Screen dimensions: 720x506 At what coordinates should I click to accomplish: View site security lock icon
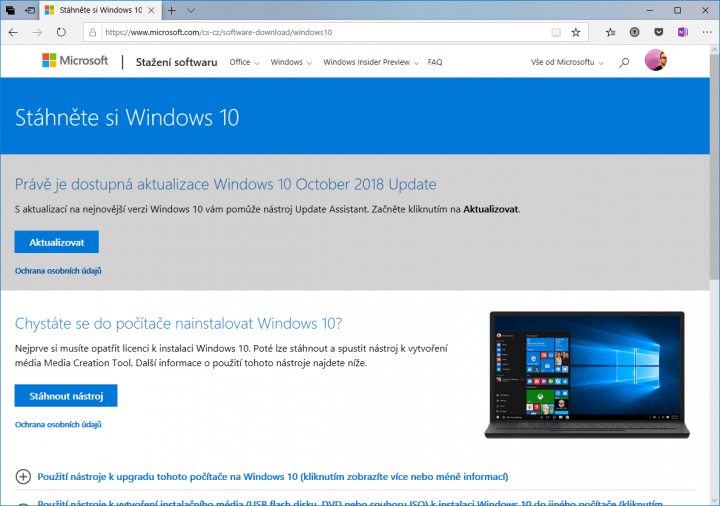pos(92,32)
